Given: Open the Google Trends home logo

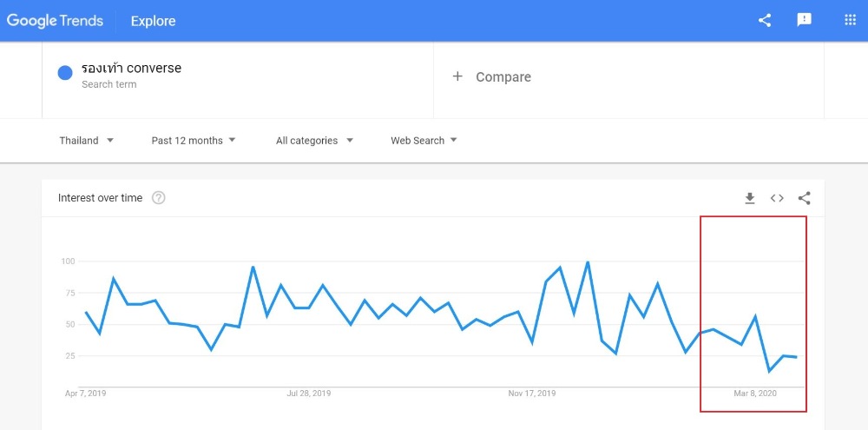Looking at the screenshot, I should click(x=55, y=21).
